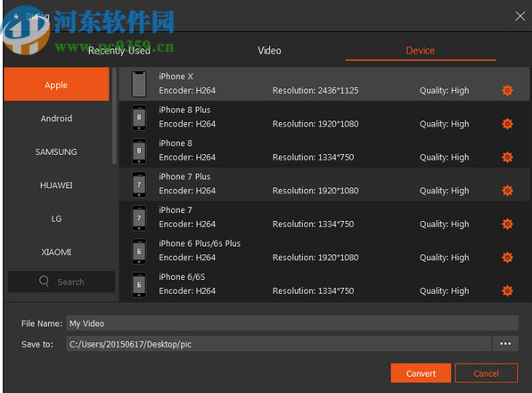The width and height of the screenshot is (532, 393).
Task: Select the iPhone 6/6S profile name
Action: tap(182, 277)
